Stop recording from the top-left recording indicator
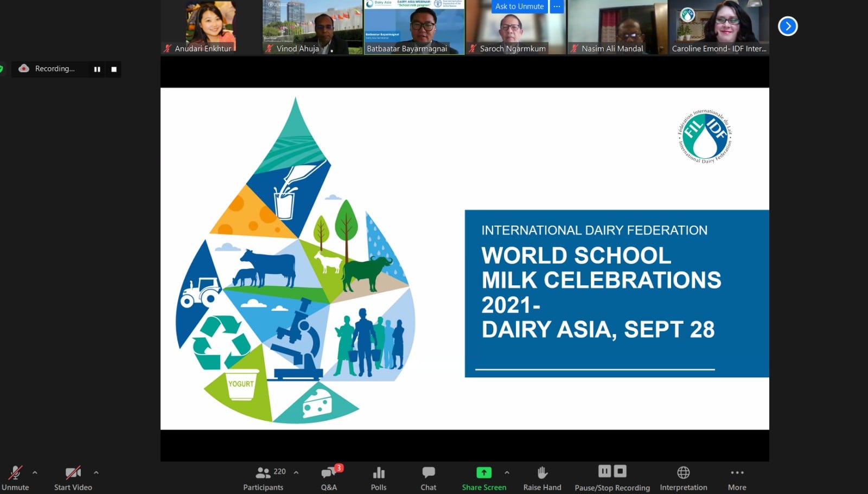Screen dimensions: 868x494 (x=114, y=69)
